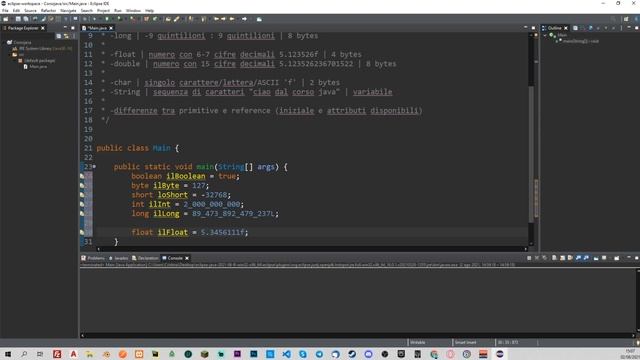This screenshot has width=640, height=360.
Task: Open the Windows Start menu
Action: click(x=7, y=354)
